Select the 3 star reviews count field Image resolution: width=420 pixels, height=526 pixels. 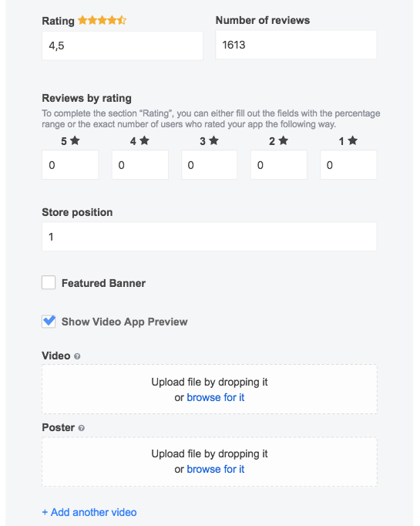[x=209, y=165]
